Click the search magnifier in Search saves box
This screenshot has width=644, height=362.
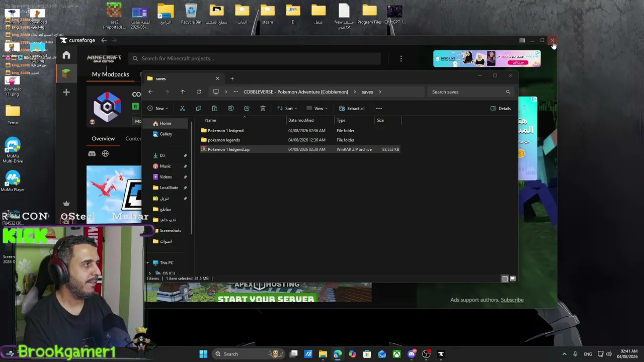(x=508, y=92)
